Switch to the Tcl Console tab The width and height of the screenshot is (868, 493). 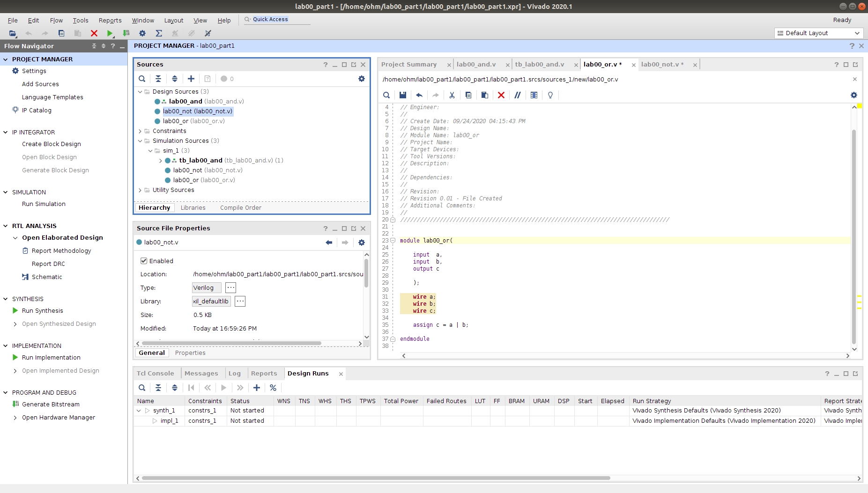coord(155,373)
